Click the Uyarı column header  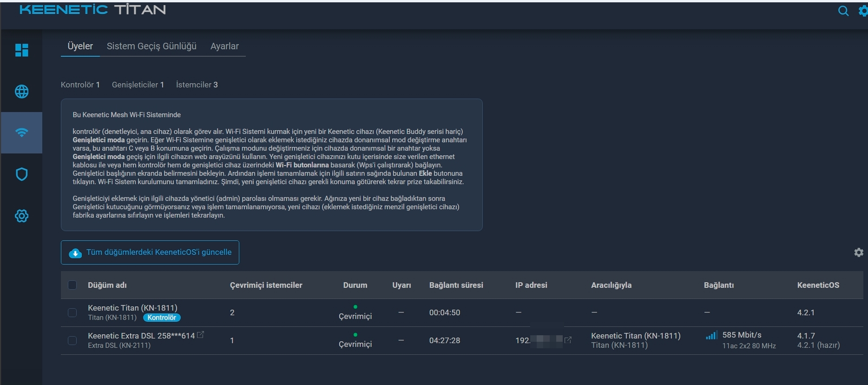(401, 285)
